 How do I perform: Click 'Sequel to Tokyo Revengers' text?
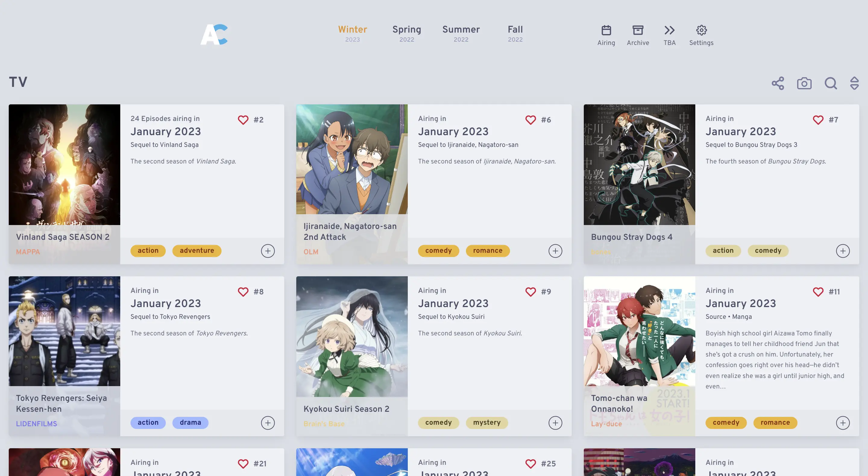[170, 317]
